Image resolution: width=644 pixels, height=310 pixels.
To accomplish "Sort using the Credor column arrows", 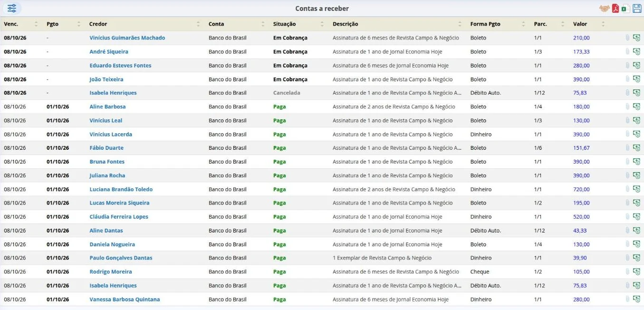I will [x=198, y=24].
